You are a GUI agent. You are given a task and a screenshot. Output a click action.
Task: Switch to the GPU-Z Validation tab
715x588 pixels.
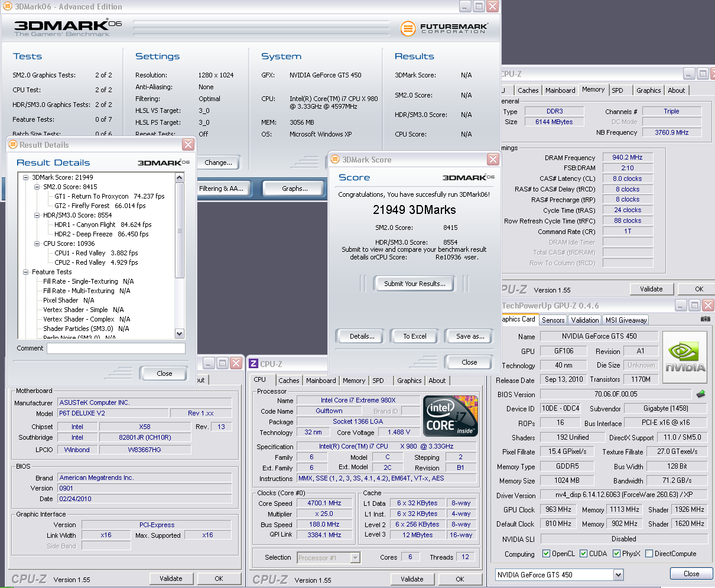pyautogui.click(x=585, y=320)
